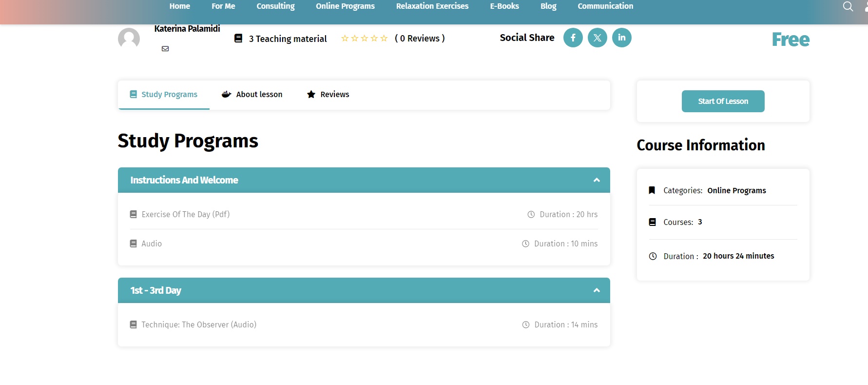Share on LinkedIn icon
This screenshot has width=868, height=385.
pos(622,38)
